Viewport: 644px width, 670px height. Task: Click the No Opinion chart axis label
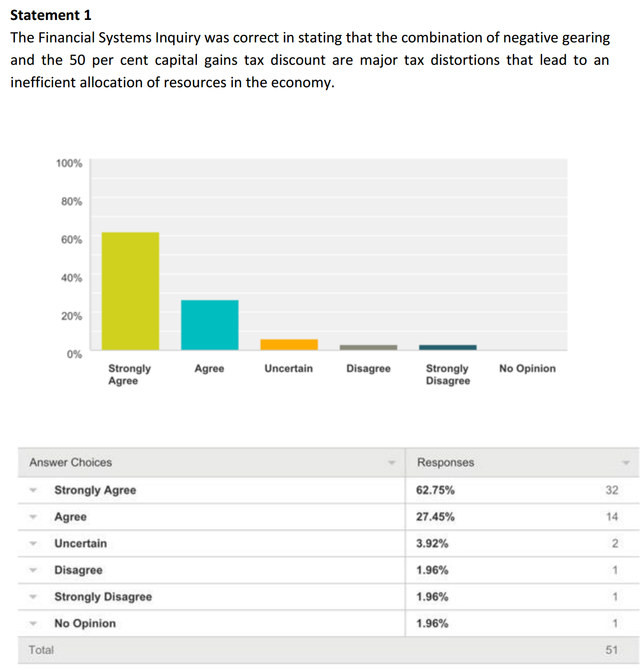527,368
